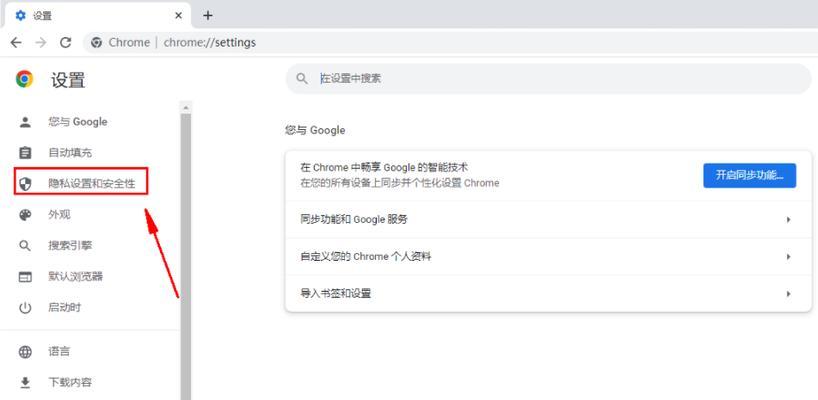This screenshot has height=400, width=818.
Task: Click the chrome://settings address bar
Action: click(x=450, y=43)
